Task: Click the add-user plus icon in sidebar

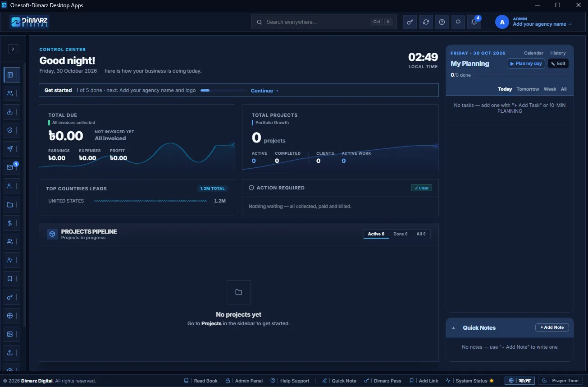Action: click(x=12, y=260)
